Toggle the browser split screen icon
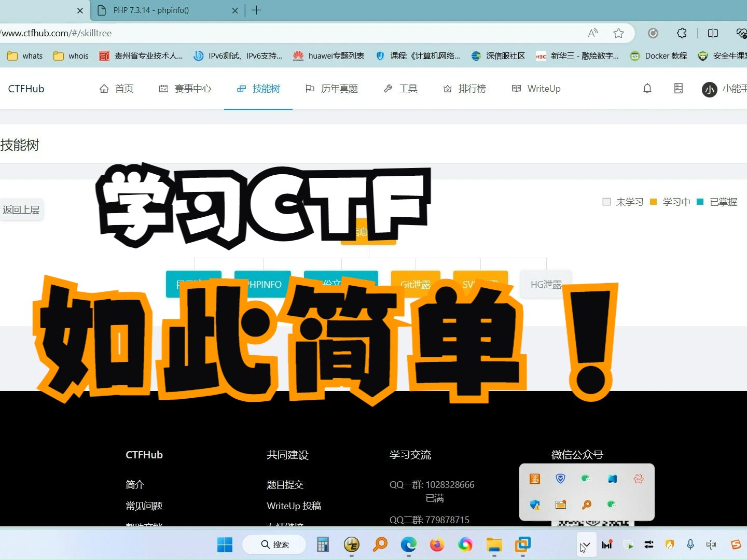Image resolution: width=747 pixels, height=560 pixels. 713,33
